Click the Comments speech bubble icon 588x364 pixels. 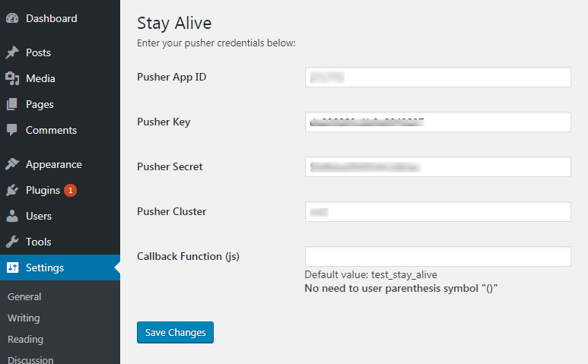pyautogui.click(x=12, y=130)
